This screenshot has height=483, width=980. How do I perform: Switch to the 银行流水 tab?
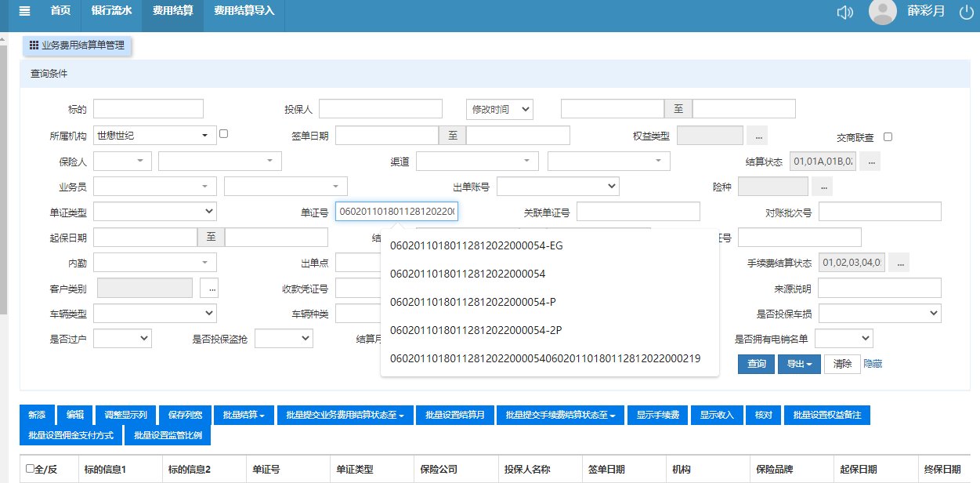point(111,11)
